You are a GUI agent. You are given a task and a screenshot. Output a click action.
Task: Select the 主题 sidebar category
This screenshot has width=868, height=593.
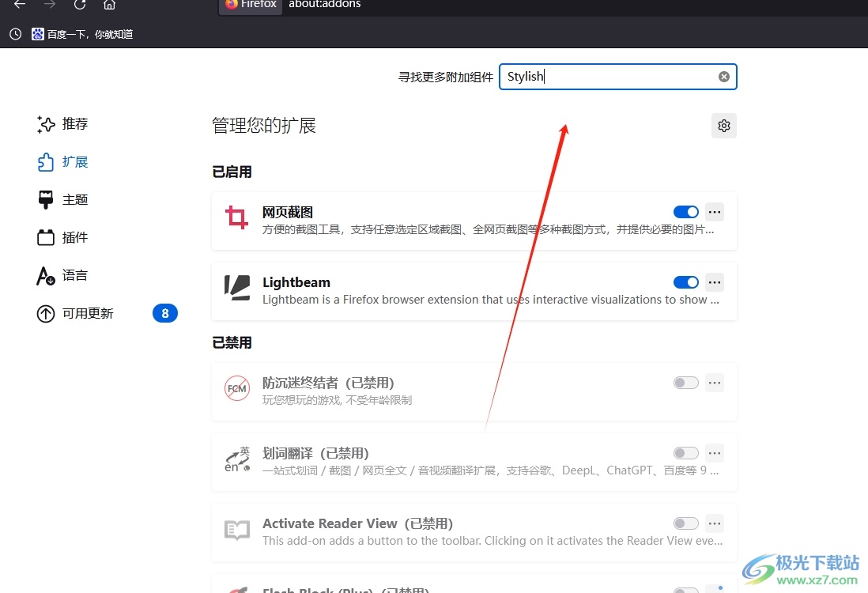[x=62, y=199]
